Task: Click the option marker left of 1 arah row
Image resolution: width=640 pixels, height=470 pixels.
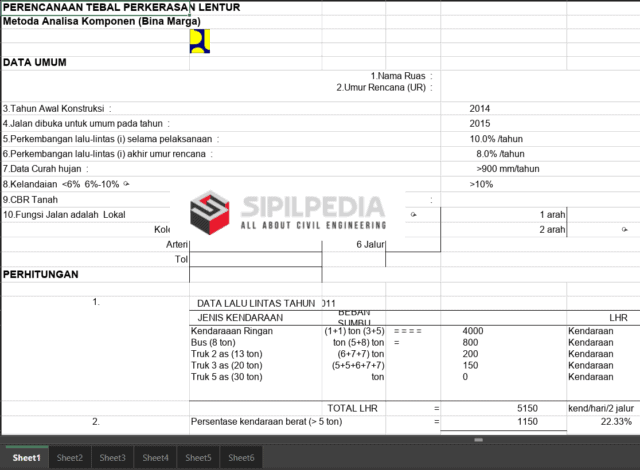Action: 413,215
